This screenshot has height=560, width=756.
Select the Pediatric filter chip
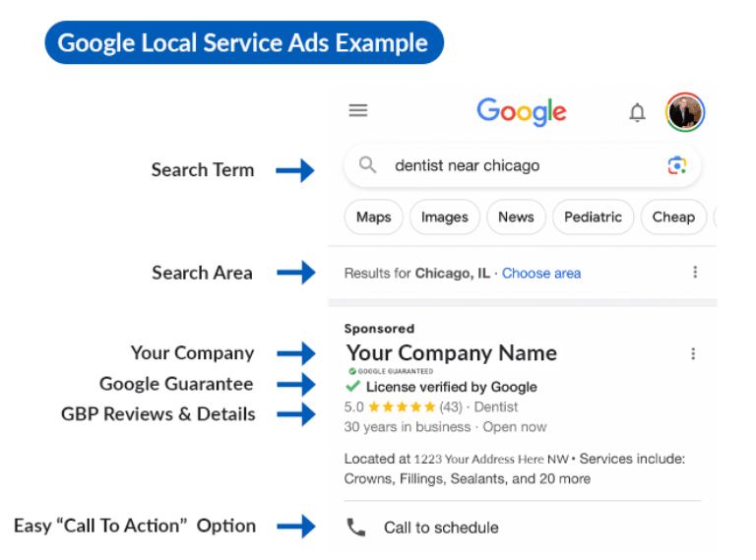click(593, 217)
